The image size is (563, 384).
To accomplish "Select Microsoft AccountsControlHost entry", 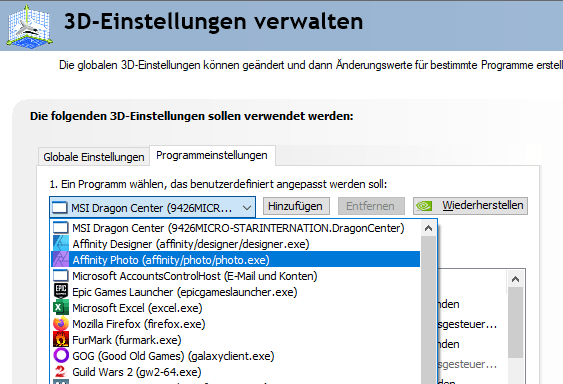I will pos(236,276).
